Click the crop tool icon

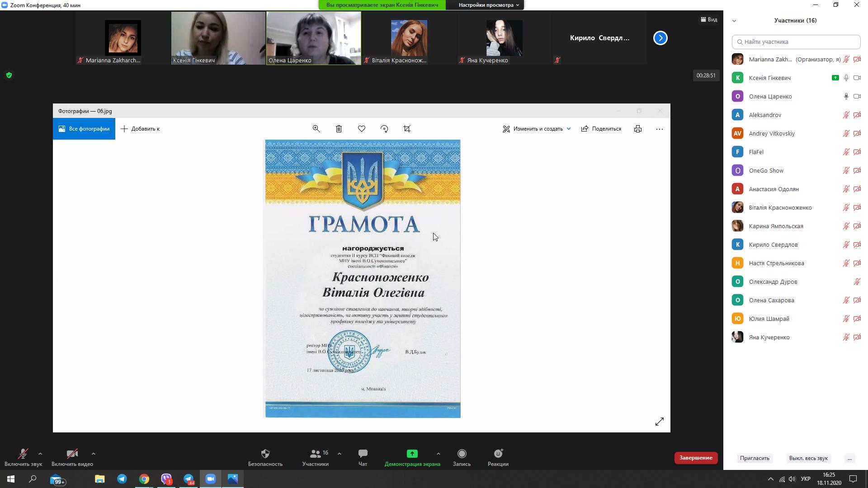coord(407,129)
